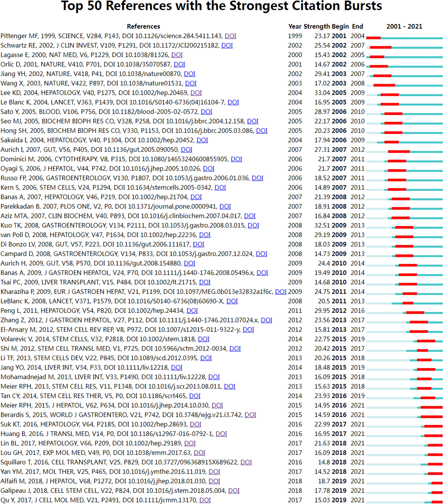
Task: Open Suk KT 2016 Hepatology DOI link
Action: click(195, 424)
